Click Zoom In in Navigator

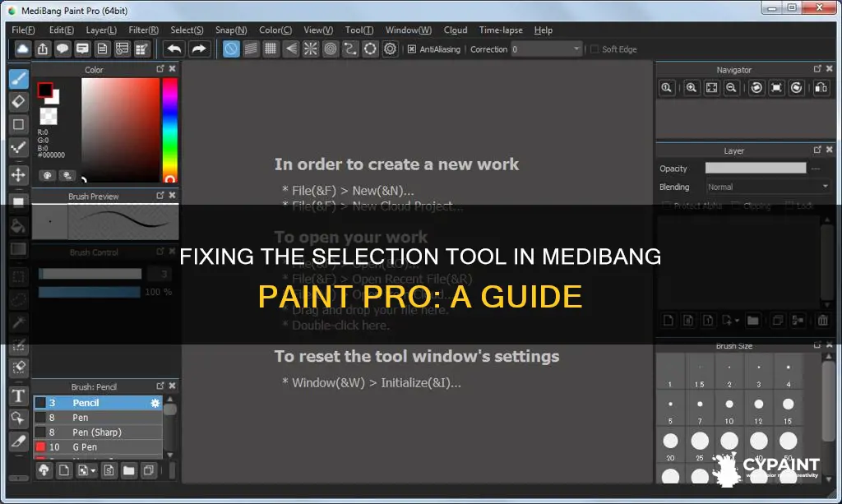pyautogui.click(x=692, y=88)
